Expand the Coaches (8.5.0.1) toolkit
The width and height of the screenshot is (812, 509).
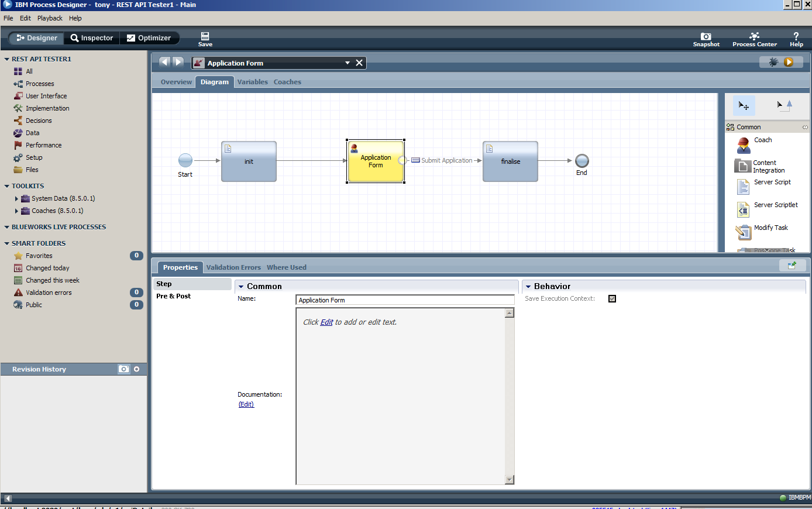(x=16, y=211)
